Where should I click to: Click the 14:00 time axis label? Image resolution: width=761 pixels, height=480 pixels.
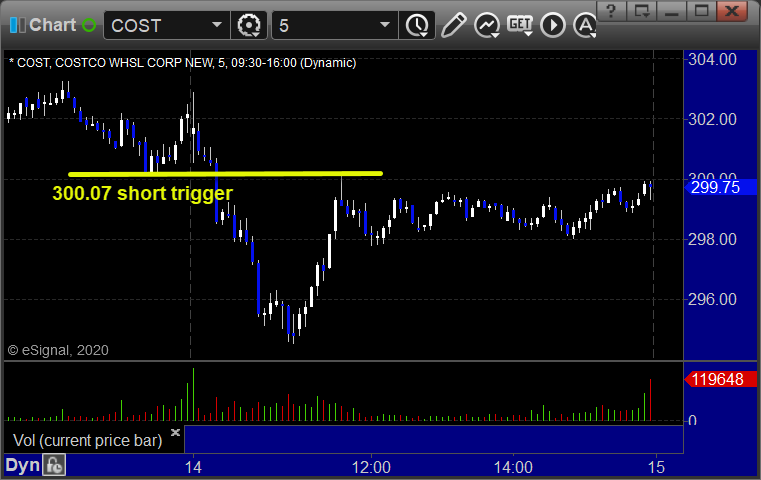point(513,467)
